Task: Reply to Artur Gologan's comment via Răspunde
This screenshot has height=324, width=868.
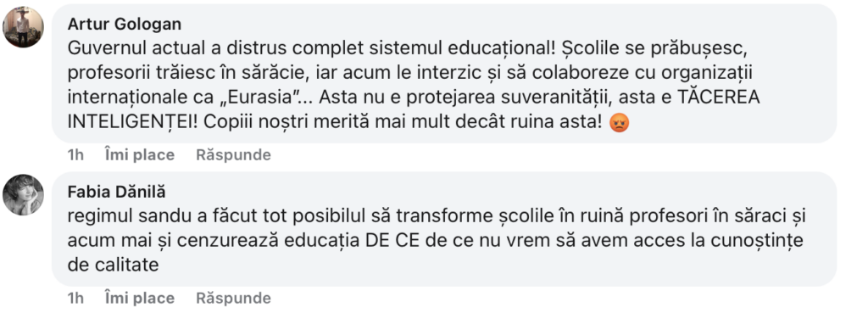Action: click(x=234, y=155)
